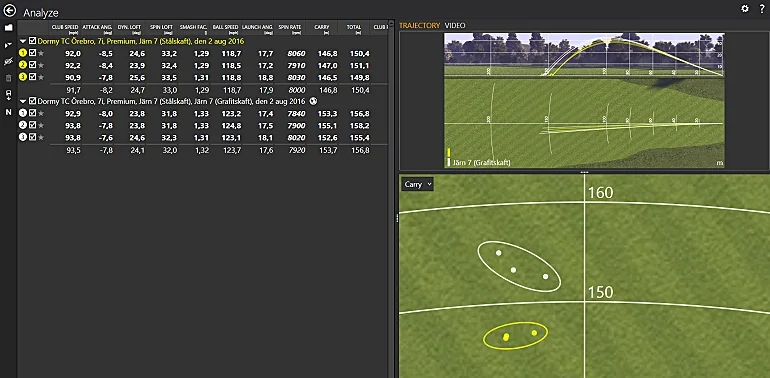Collapse the Grafitskaft session group
Image resolution: width=770 pixels, height=378 pixels.
pyautogui.click(x=23, y=102)
